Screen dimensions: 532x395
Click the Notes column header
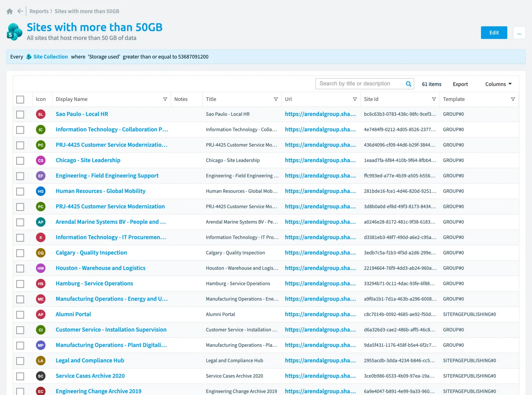[x=181, y=99]
